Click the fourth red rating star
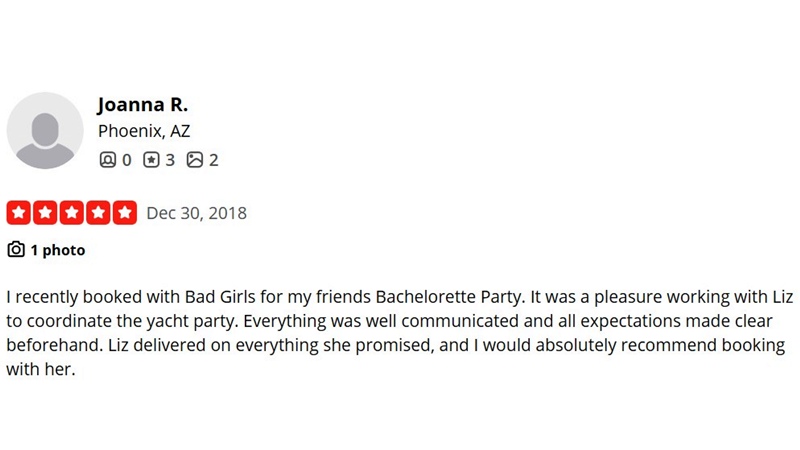Screen dimensions: 800x450 [98, 213]
